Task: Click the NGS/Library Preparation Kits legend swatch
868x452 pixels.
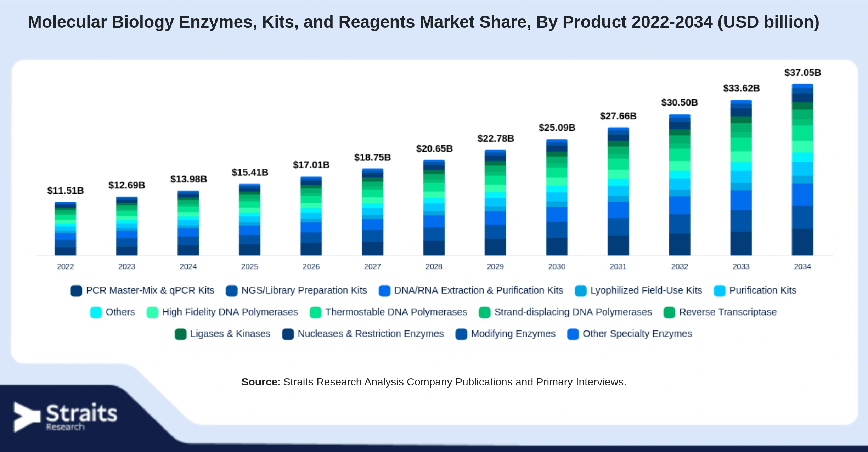Action: pos(232,291)
